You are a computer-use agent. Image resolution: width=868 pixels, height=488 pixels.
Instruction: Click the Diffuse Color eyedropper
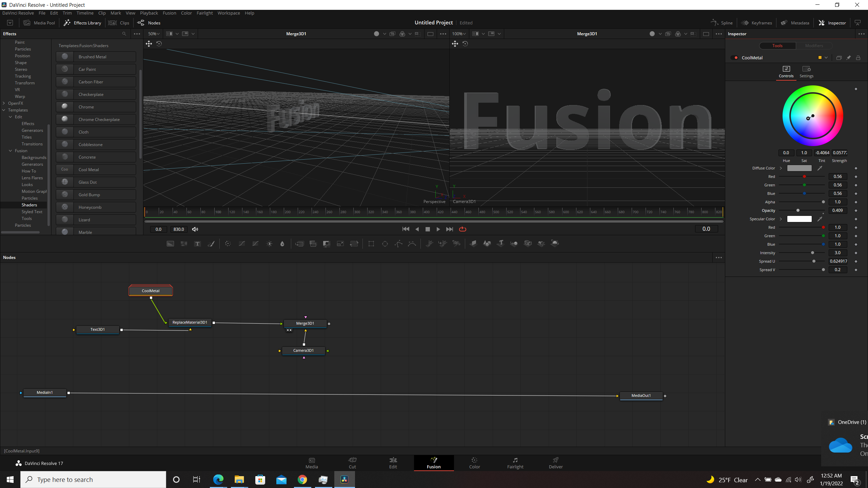[820, 168]
